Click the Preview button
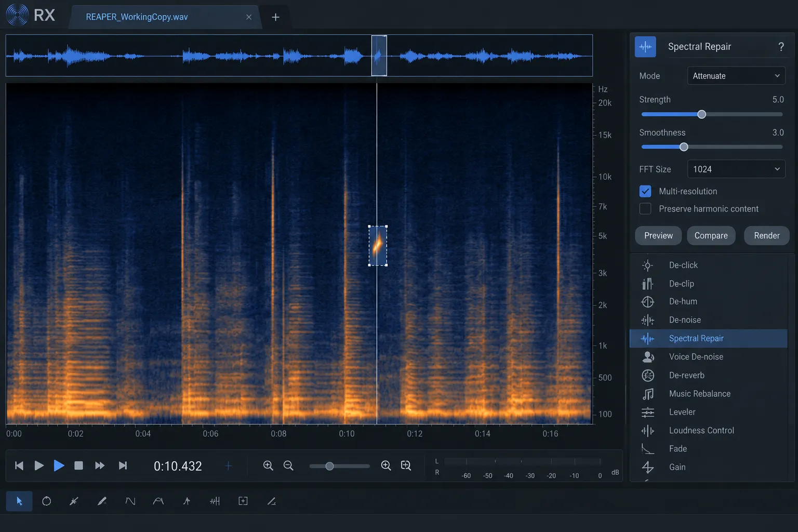 tap(658, 236)
